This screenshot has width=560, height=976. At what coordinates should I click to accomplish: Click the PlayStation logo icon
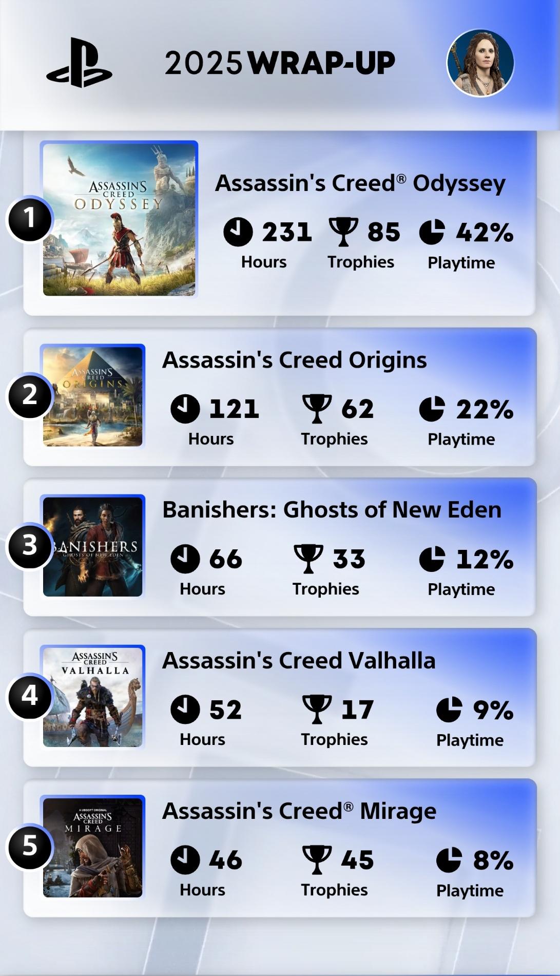pos(79,63)
